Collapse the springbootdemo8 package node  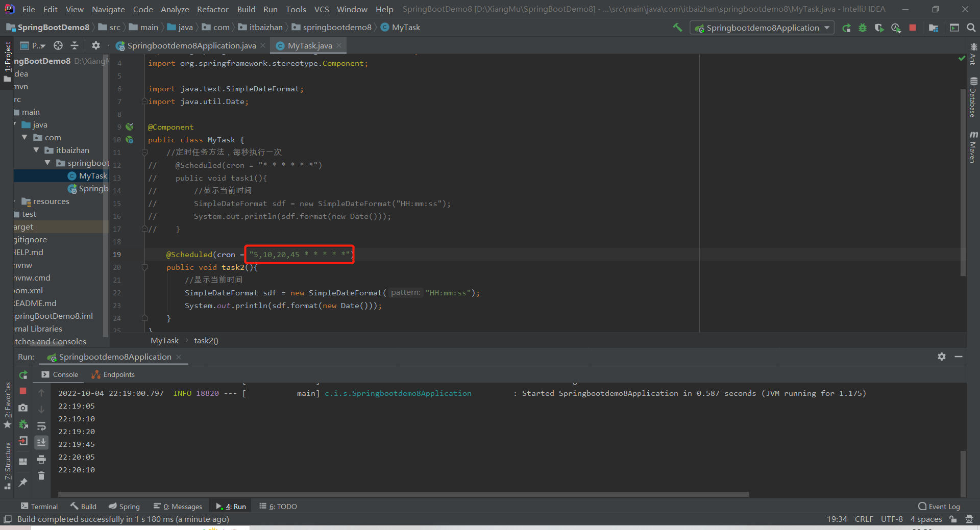47,163
